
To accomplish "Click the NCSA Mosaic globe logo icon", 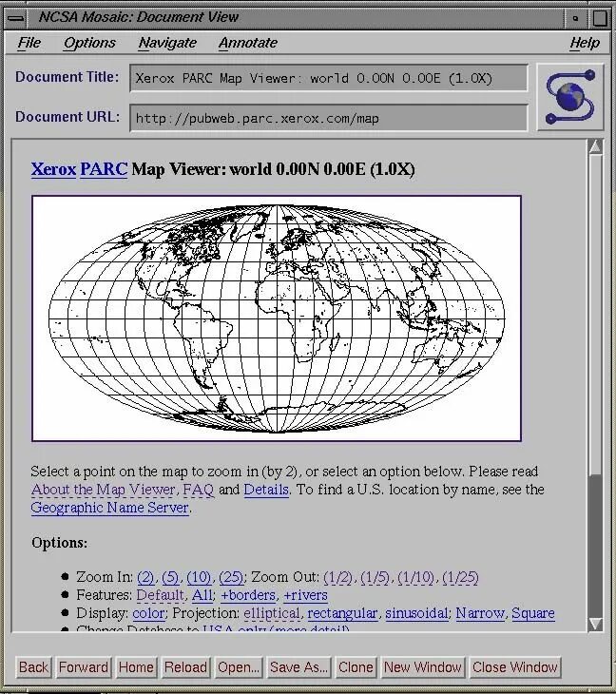I will point(570,97).
